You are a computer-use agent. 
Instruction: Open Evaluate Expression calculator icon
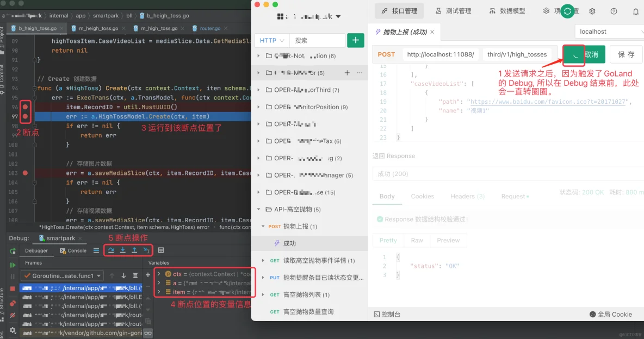[161, 250]
